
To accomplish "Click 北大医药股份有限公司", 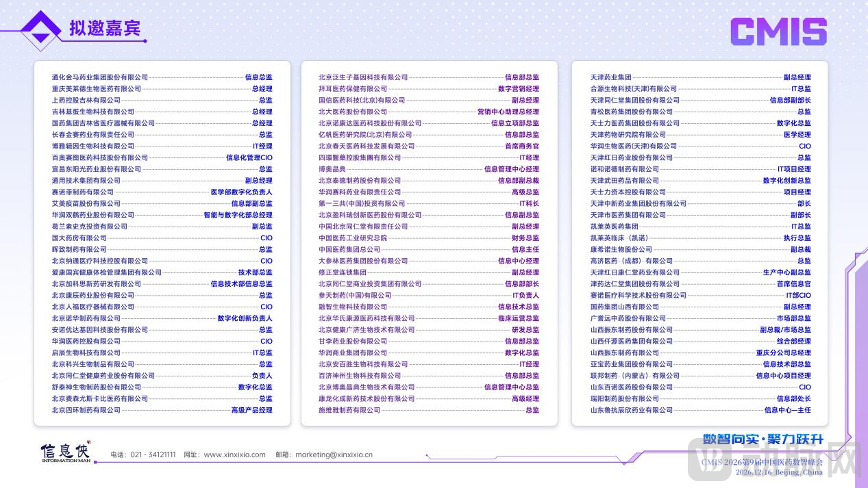I will (x=353, y=112).
